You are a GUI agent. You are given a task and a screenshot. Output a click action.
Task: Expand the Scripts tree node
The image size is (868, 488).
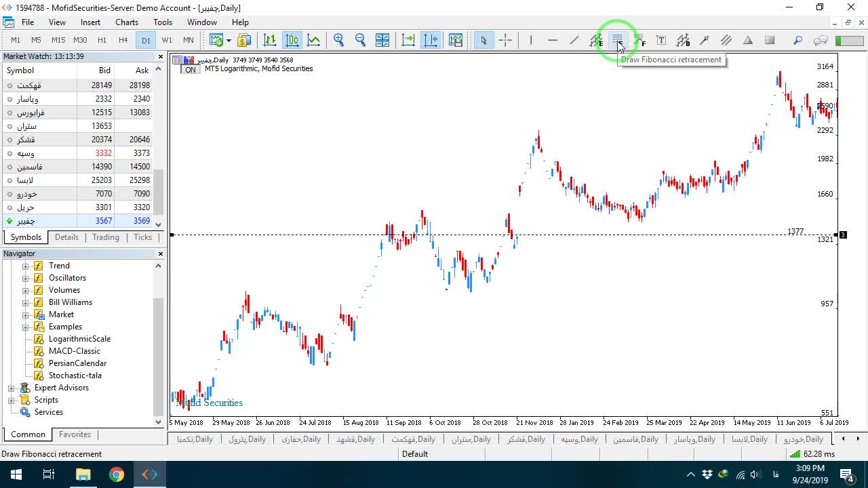12,400
